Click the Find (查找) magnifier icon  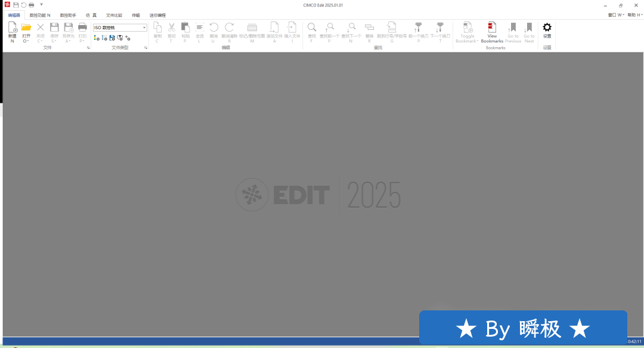(x=311, y=28)
